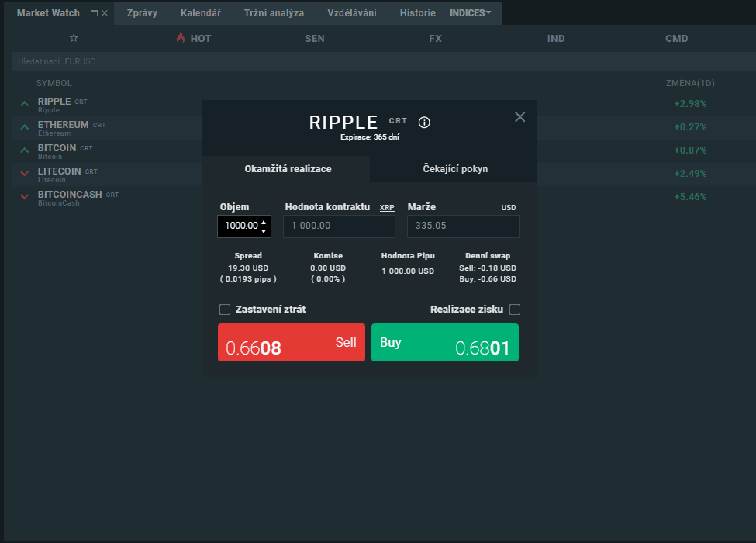Image resolution: width=756 pixels, height=543 pixels.
Task: Select the favorites star tab
Action: [74, 38]
